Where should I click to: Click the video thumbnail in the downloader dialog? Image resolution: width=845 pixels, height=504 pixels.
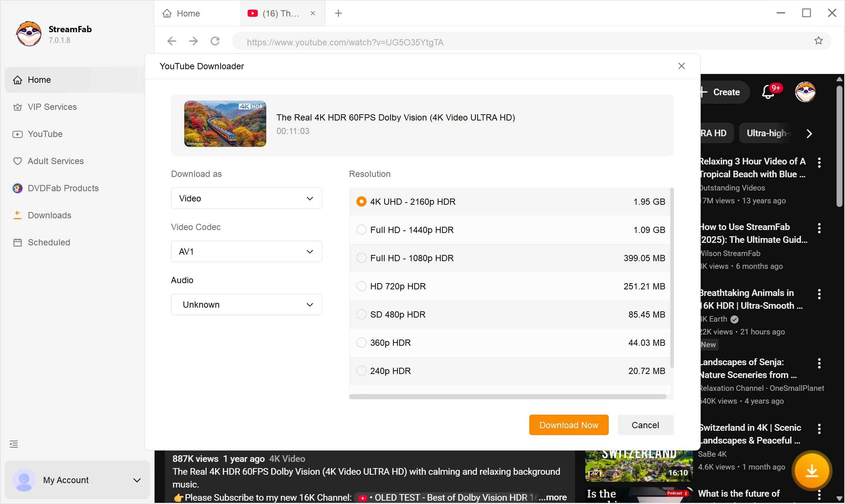click(x=225, y=124)
